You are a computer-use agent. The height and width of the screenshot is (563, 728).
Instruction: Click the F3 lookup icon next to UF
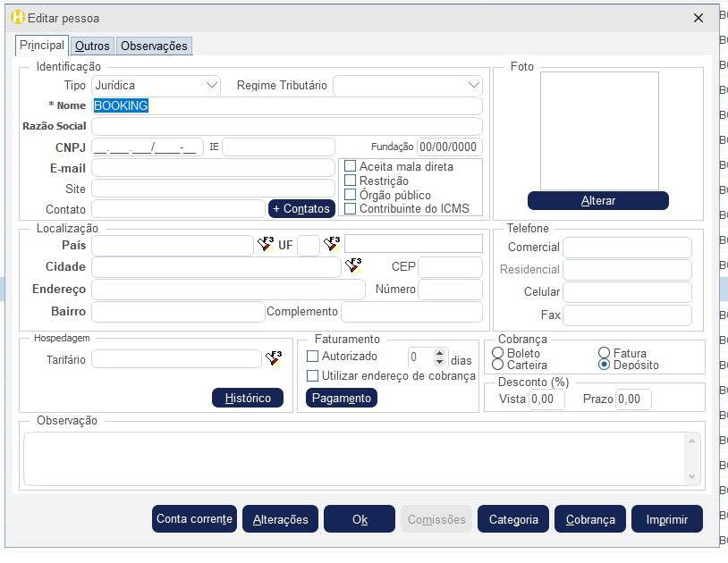(332, 244)
